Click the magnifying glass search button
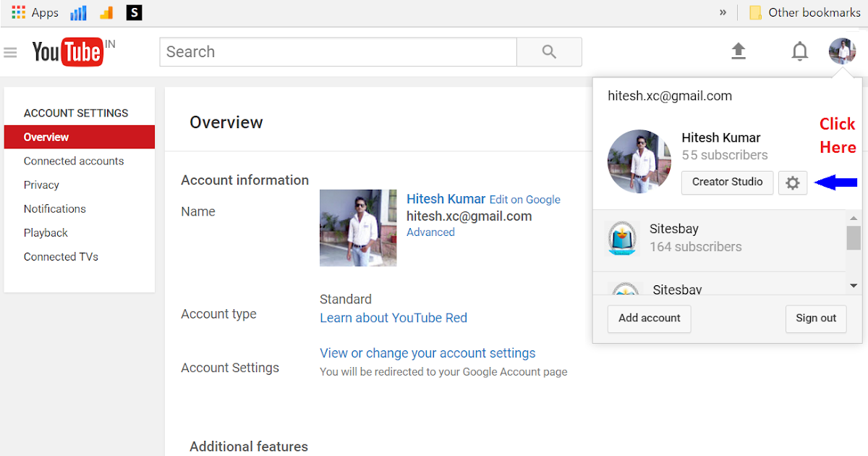The image size is (868, 456). pos(549,52)
